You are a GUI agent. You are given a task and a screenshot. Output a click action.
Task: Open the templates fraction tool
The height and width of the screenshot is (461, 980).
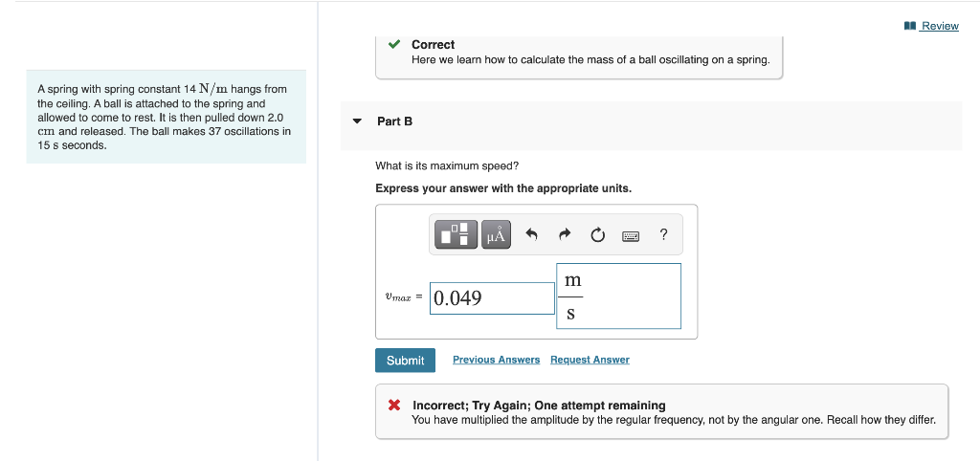[457, 234]
